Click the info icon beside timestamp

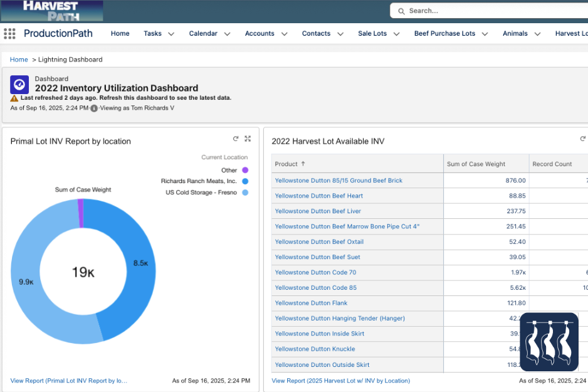coord(94,109)
